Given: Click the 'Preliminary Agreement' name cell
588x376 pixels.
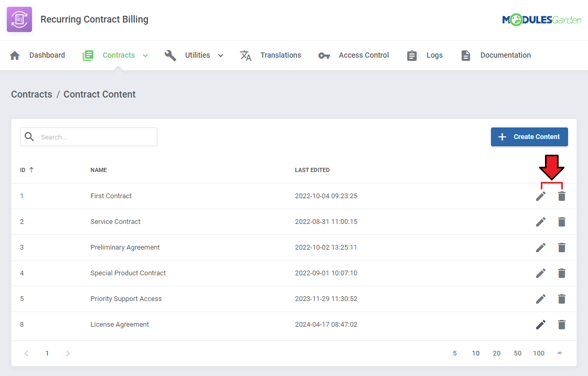Looking at the screenshot, I should point(125,248).
